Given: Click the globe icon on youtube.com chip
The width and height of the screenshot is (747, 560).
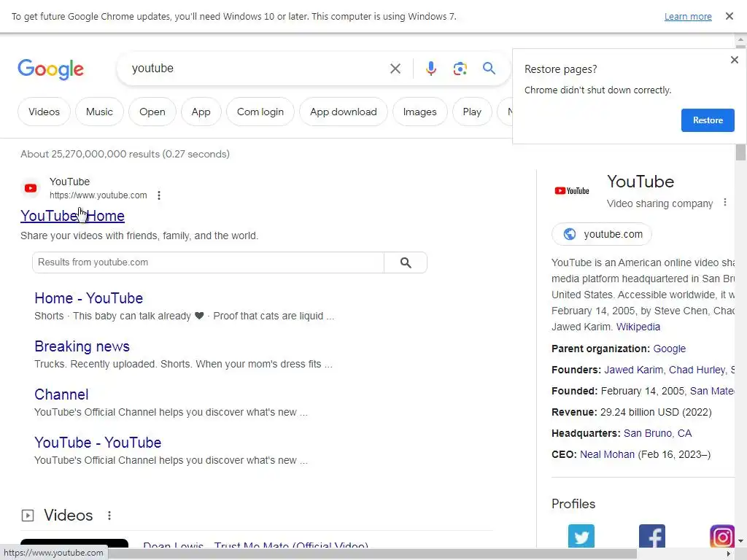Looking at the screenshot, I should (x=569, y=234).
